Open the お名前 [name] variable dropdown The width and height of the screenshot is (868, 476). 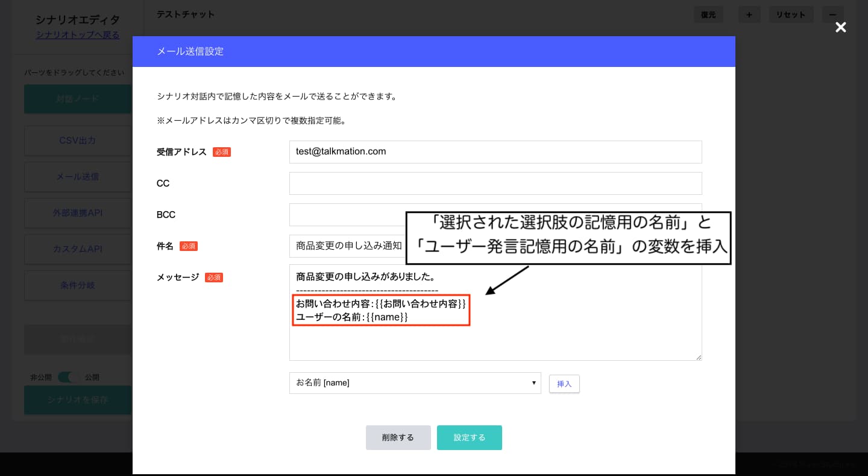tap(415, 383)
